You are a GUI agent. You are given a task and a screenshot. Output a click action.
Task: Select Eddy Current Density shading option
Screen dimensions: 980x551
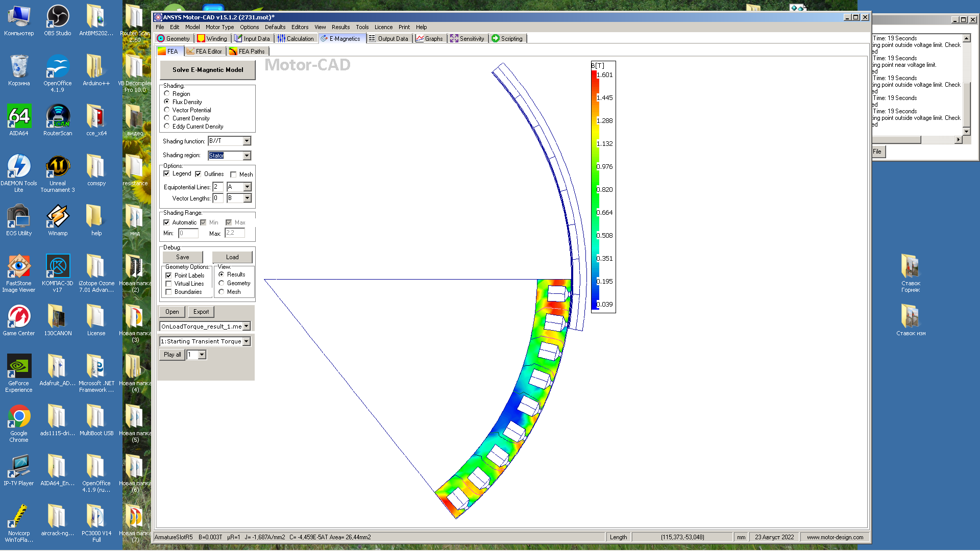[x=167, y=127]
